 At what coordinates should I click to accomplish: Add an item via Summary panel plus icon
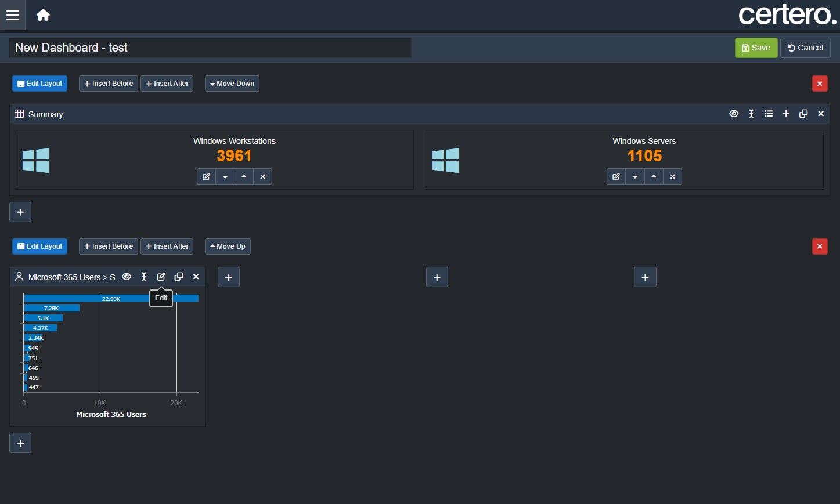coord(786,114)
